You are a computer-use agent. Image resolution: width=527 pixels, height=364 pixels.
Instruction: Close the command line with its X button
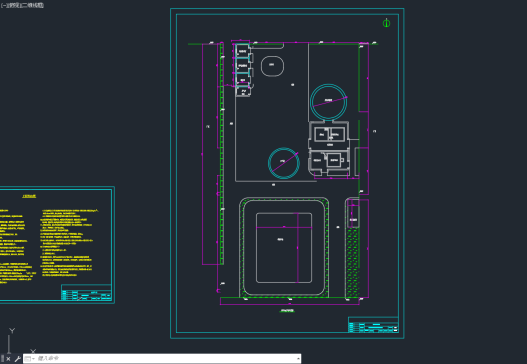coord(8,359)
